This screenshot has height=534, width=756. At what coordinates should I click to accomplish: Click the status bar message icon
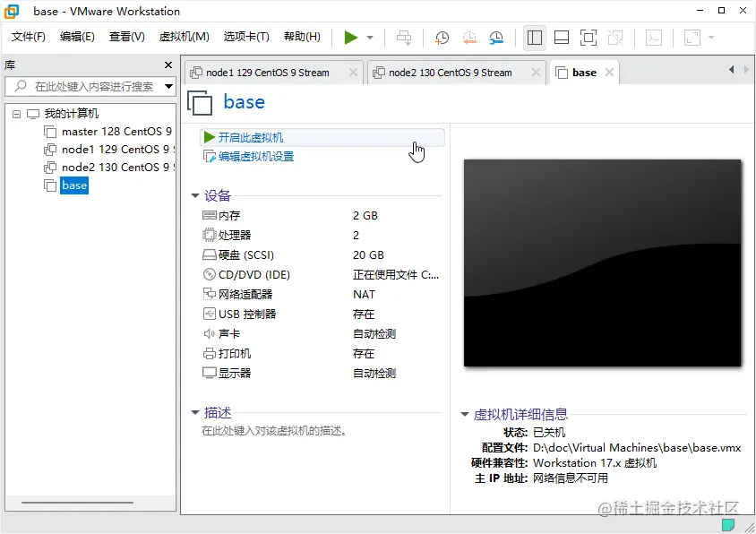tap(728, 524)
